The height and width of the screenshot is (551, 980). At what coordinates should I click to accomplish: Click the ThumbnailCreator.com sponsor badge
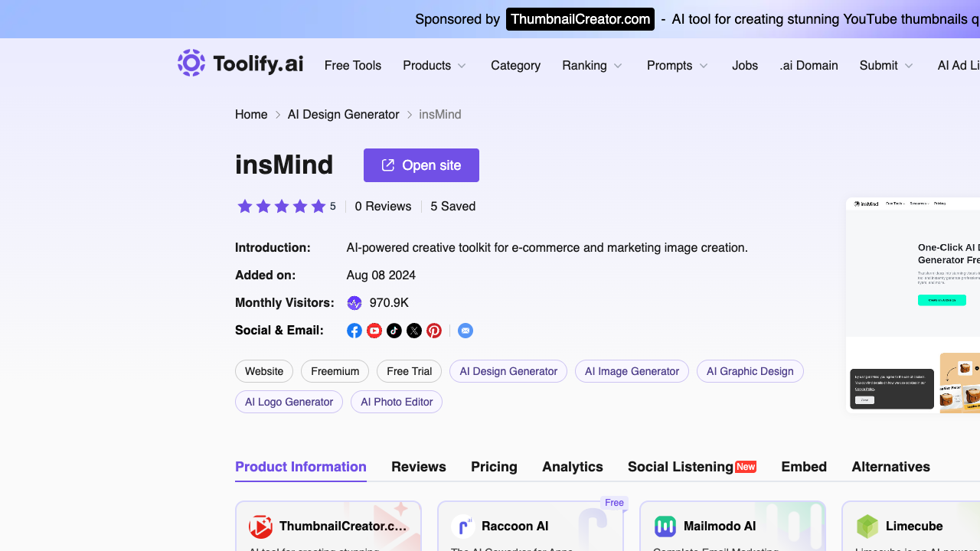[x=580, y=19]
